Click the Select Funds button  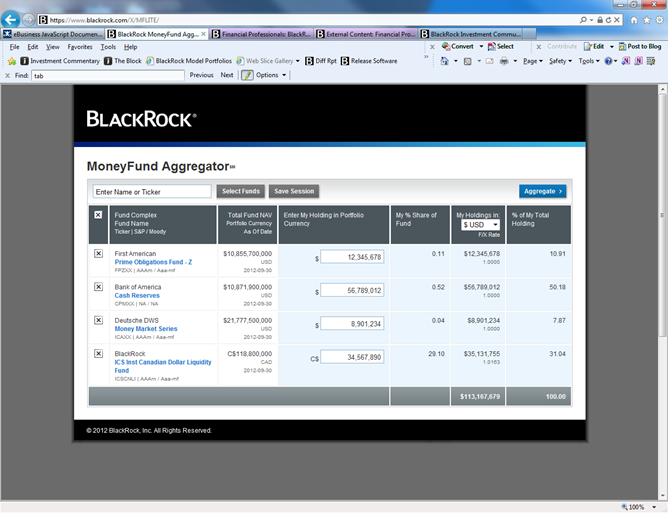(x=241, y=191)
